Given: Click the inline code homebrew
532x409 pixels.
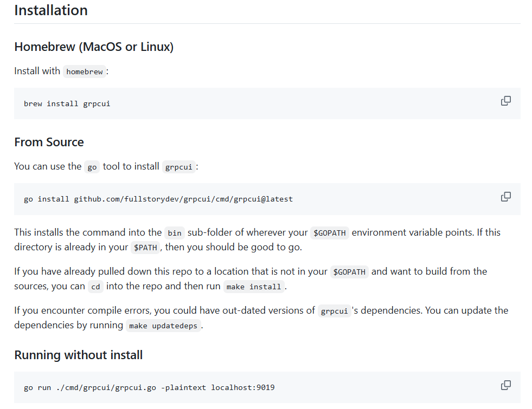Looking at the screenshot, I should tap(85, 72).
